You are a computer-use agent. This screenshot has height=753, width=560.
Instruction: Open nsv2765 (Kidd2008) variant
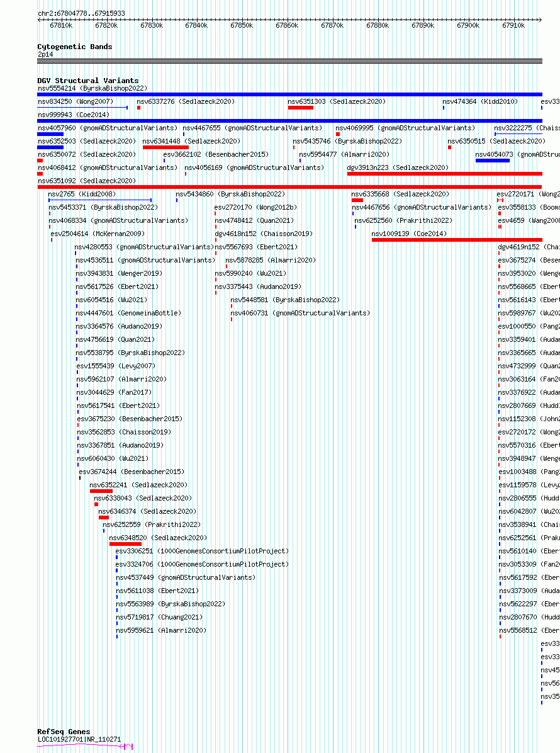(82, 194)
